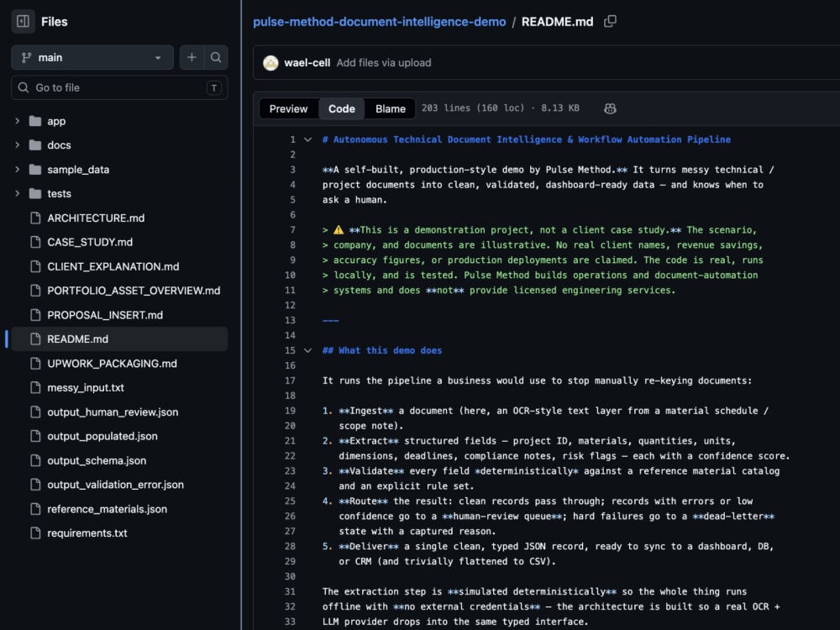The image size is (840, 630).
Task: Click the search files magnifier button
Action: click(216, 57)
